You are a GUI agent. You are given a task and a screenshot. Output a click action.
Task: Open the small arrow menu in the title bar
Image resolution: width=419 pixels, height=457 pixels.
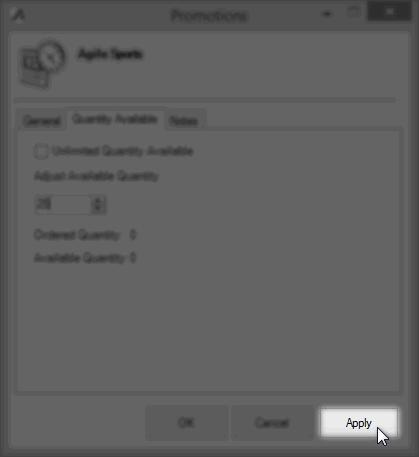(327, 14)
